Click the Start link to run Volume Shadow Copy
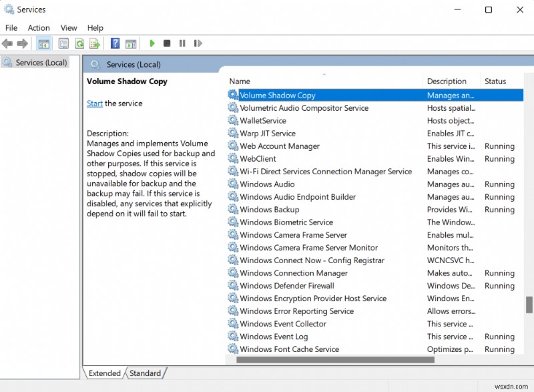 [x=93, y=104]
